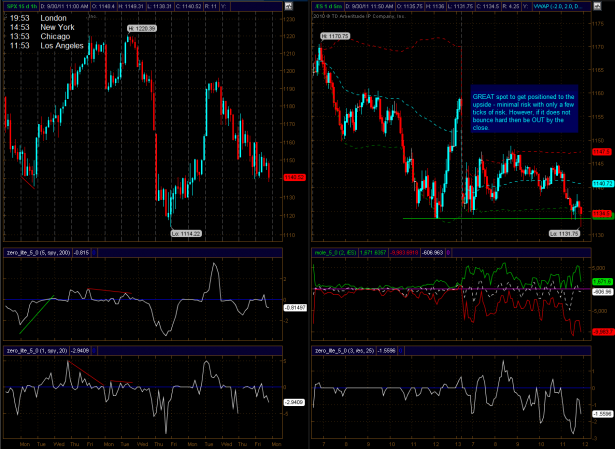The height and width of the screenshot is (449, 615).
Task: Click the mole_5_0 study title label
Action: point(335,253)
